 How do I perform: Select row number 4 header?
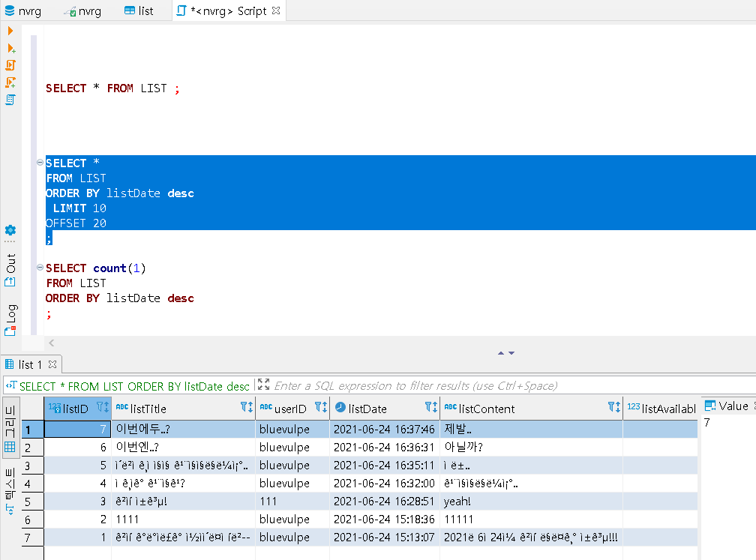click(x=32, y=484)
